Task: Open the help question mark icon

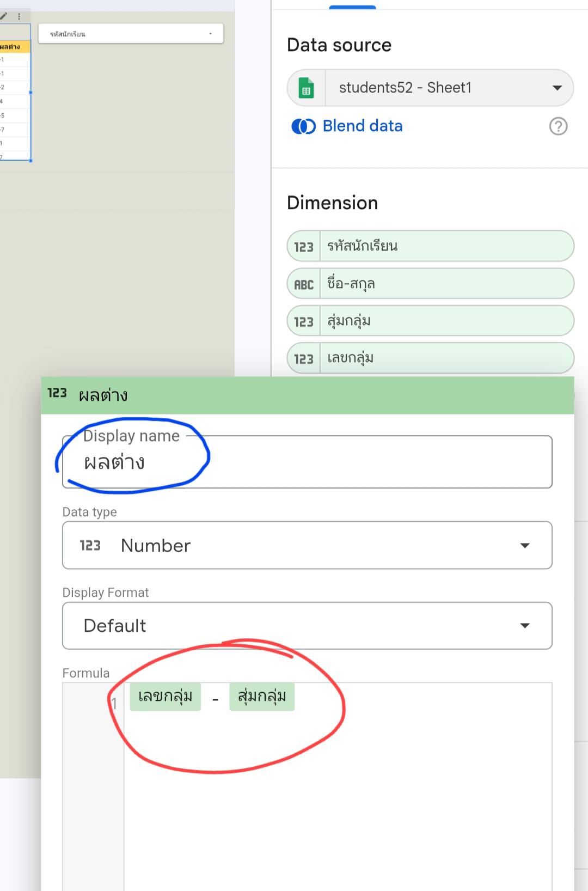Action: [558, 126]
